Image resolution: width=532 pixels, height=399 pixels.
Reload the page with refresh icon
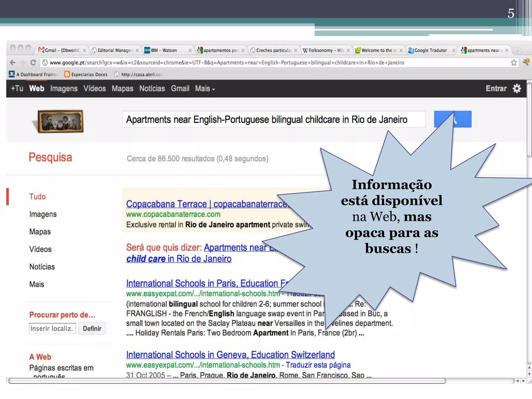point(33,62)
